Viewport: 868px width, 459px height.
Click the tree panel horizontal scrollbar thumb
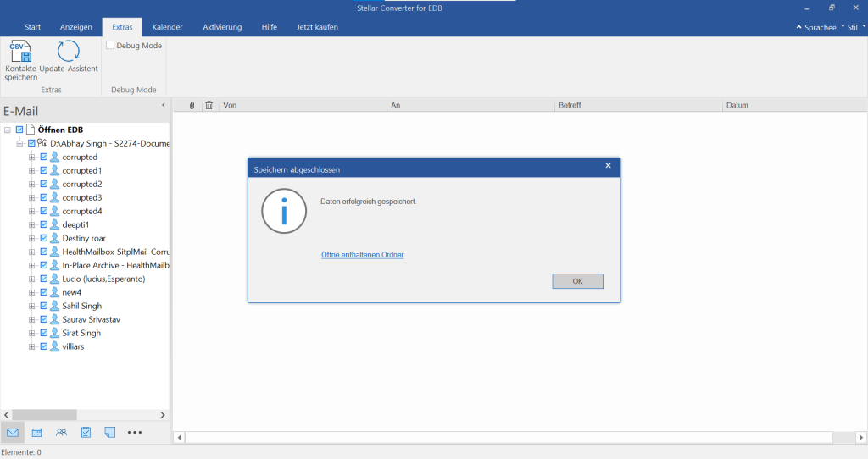(44, 415)
